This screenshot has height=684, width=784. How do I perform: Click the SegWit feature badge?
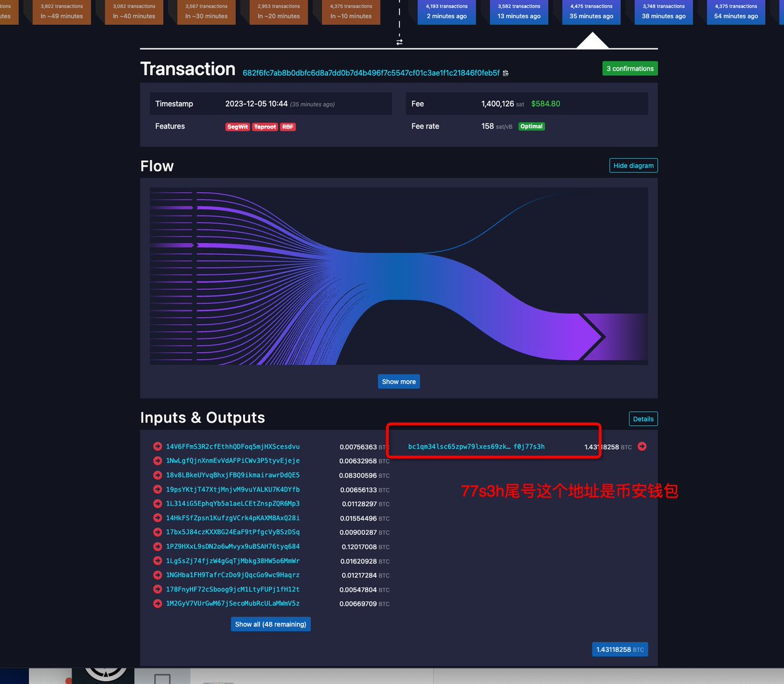coord(238,127)
